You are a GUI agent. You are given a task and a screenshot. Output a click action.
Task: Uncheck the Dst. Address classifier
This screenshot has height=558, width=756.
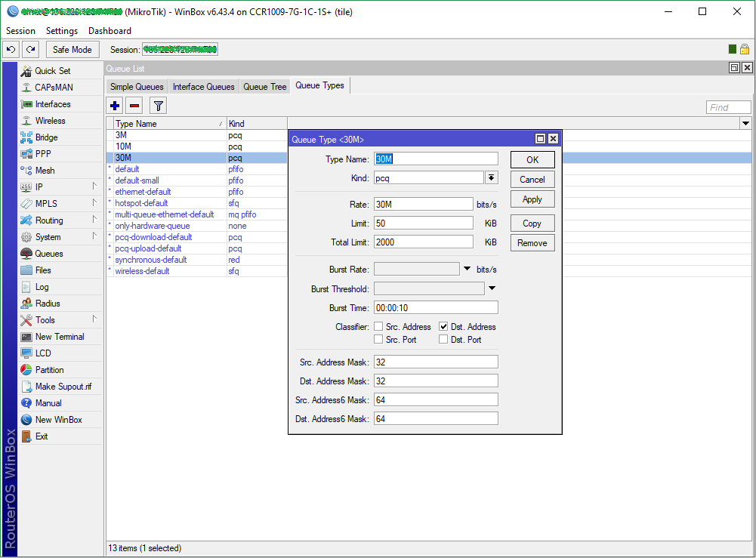click(x=442, y=326)
